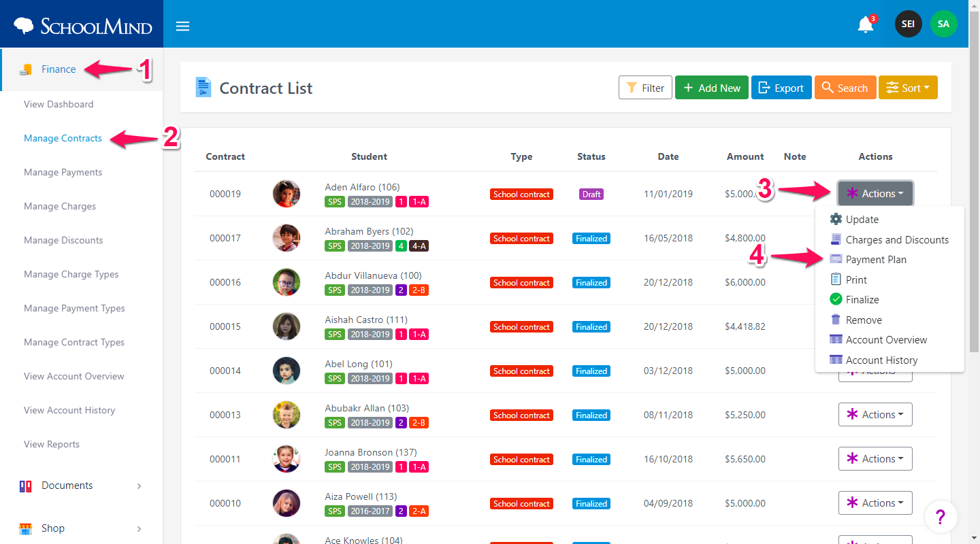
Task: Click Aden Alfaro's photo
Action: tap(287, 194)
